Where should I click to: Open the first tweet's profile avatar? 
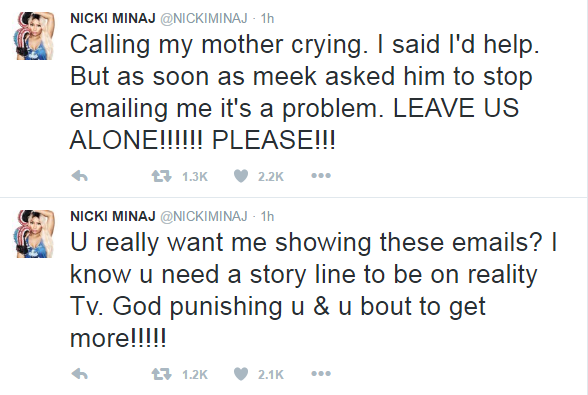click(x=34, y=36)
